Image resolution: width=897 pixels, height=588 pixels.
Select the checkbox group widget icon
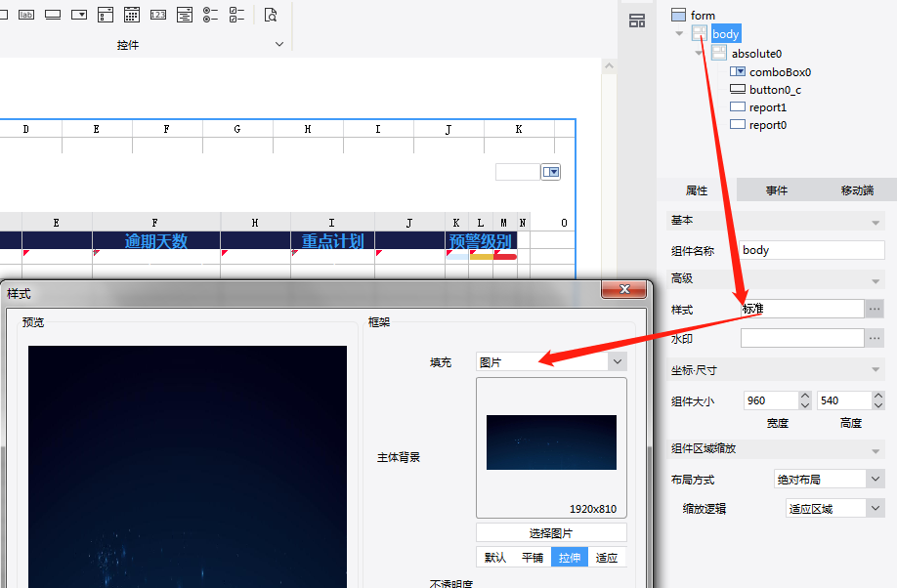tap(236, 15)
